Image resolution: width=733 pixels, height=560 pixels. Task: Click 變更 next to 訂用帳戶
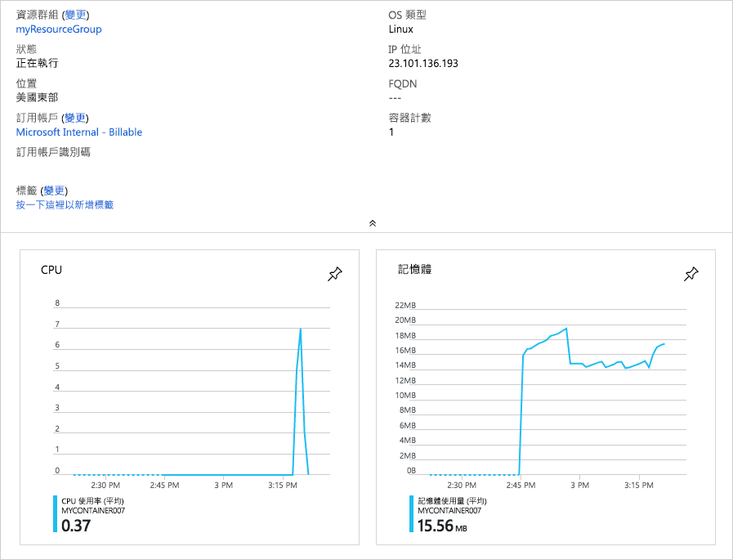(x=75, y=118)
